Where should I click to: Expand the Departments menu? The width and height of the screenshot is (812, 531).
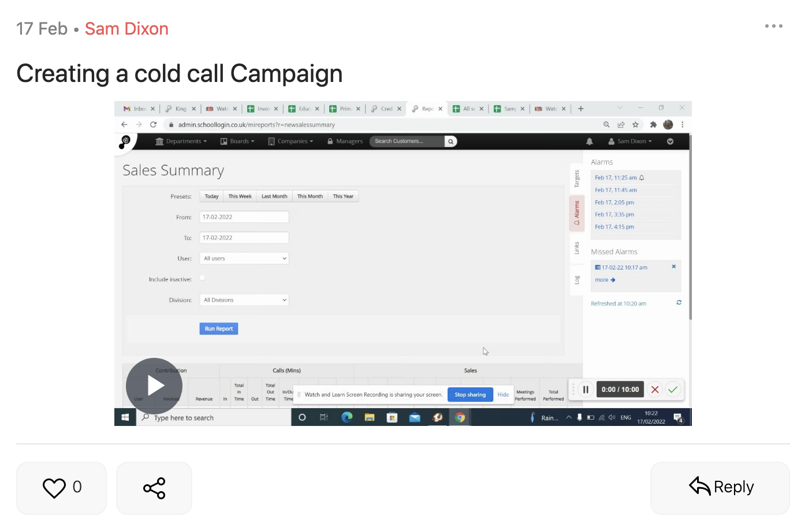tap(181, 141)
